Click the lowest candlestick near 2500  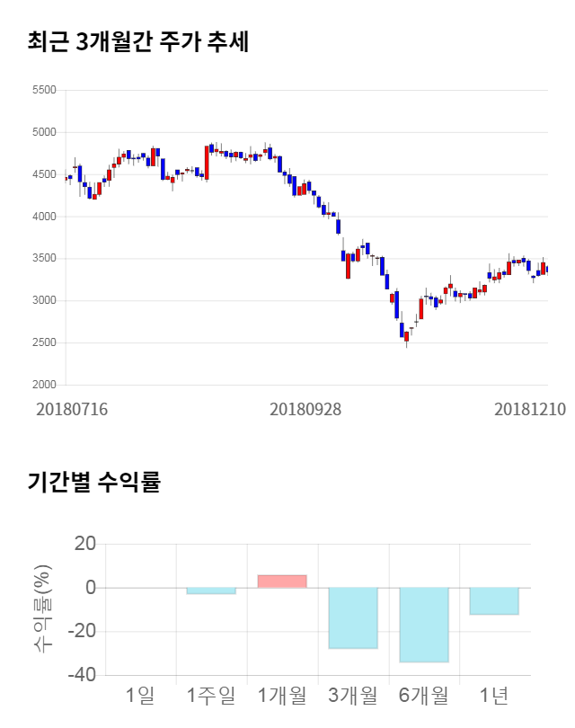(x=406, y=337)
